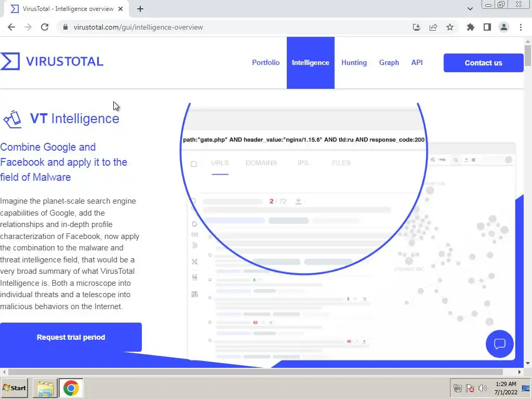Click the VT Intelligence microscope icon

coord(12,119)
